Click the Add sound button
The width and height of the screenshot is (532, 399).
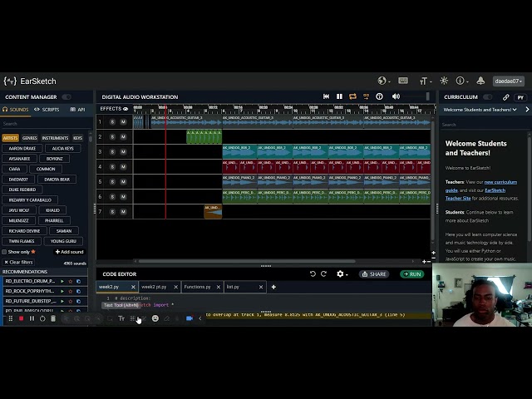coord(70,252)
